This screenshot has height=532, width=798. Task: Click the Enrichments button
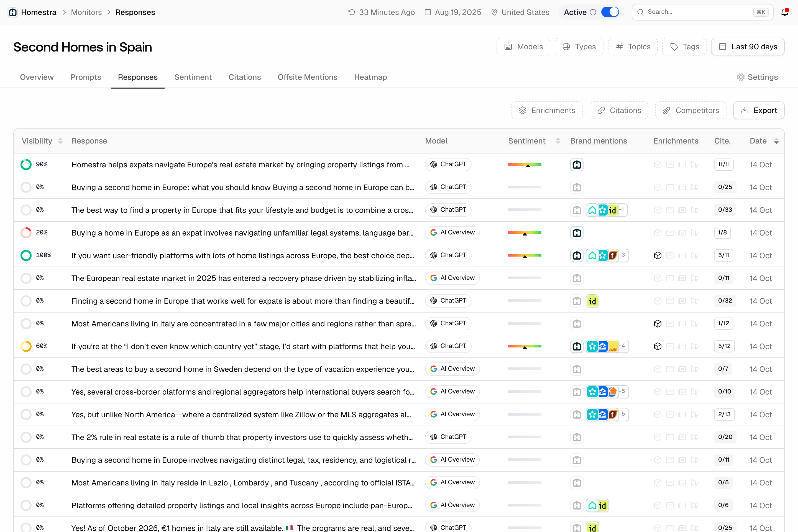click(x=547, y=110)
